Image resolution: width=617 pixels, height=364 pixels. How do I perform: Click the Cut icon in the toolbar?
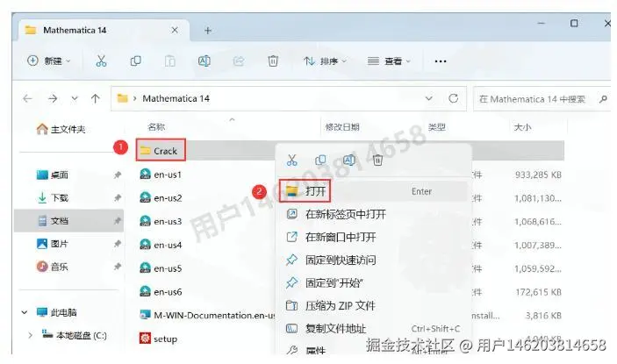click(x=101, y=61)
